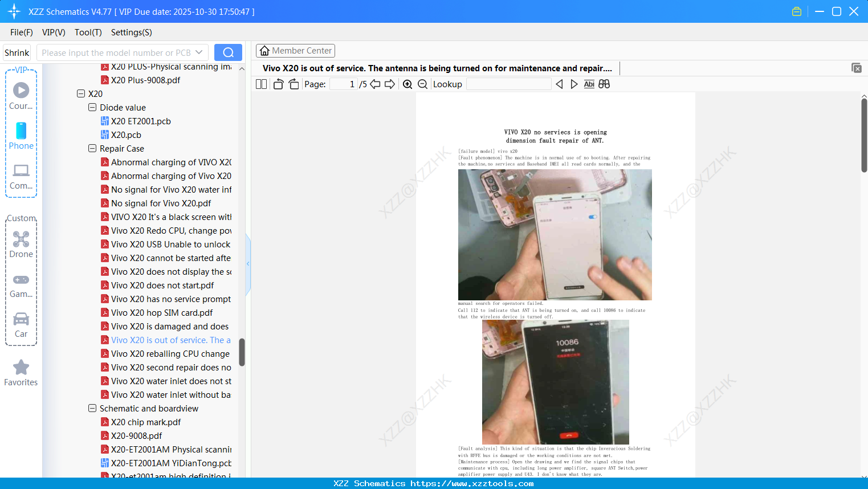Collapse the Repair Case folder

[92, 148]
